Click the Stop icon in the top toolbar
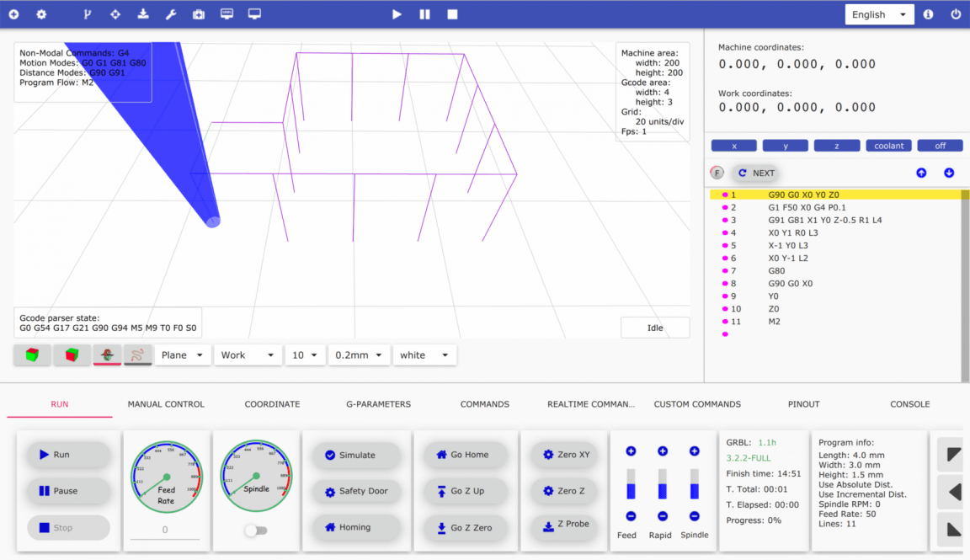970x560 pixels. [x=451, y=13]
